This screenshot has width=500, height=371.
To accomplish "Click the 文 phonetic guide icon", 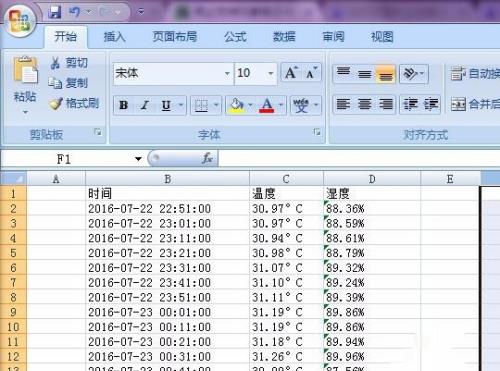I will pos(301,105).
